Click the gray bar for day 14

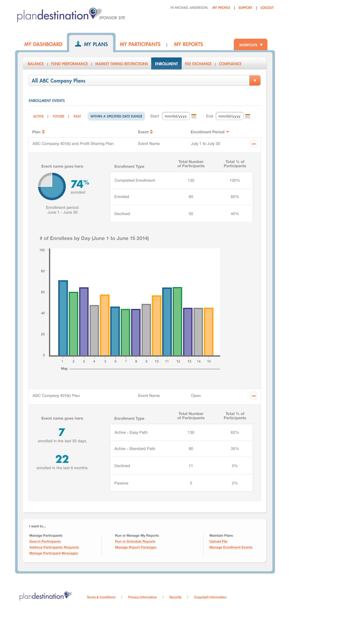[x=198, y=332]
